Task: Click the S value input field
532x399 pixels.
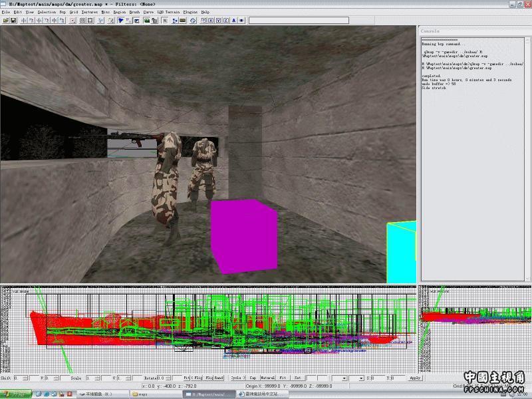Action: point(377,378)
